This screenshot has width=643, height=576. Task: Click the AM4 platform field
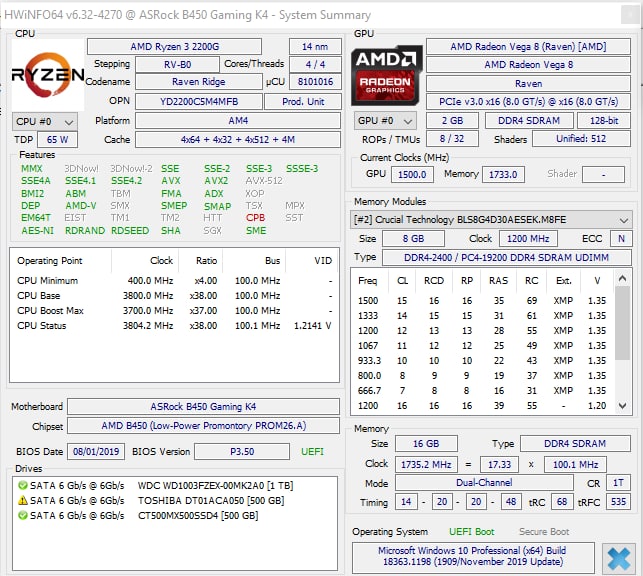coord(238,121)
